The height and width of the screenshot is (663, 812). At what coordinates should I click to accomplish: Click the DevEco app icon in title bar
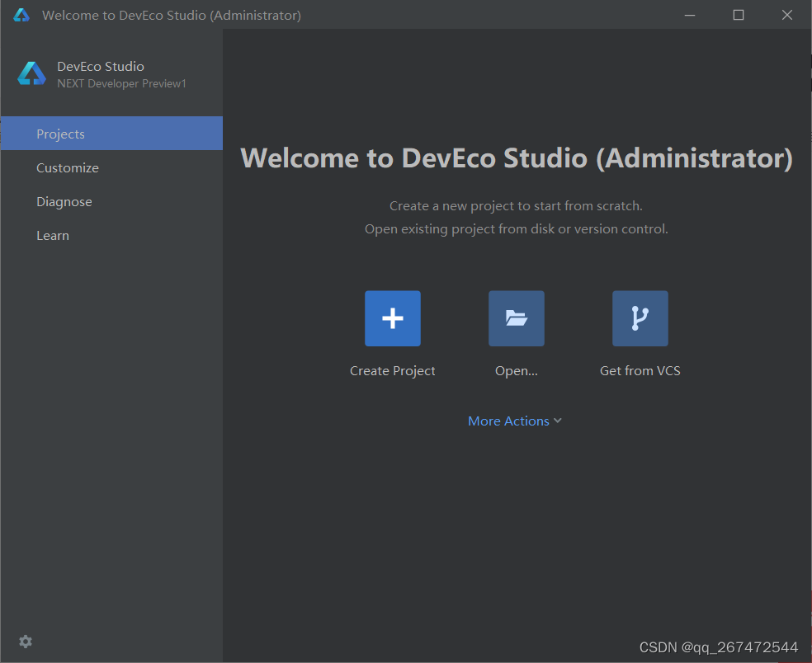coord(21,15)
